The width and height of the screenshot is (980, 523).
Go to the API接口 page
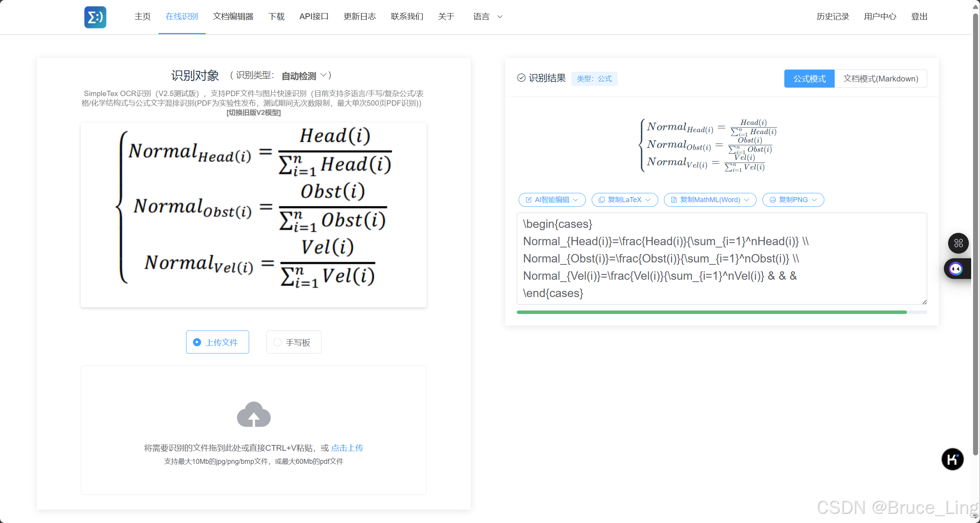[314, 17]
